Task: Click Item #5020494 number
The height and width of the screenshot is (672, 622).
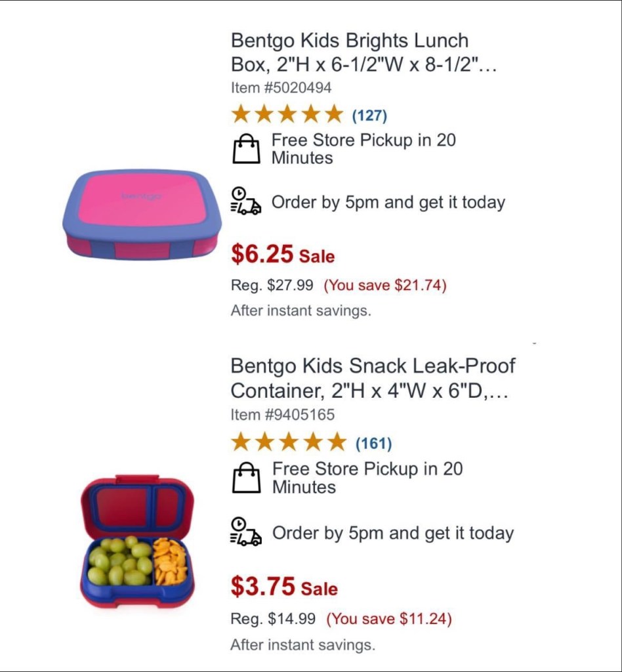Action: pos(281,87)
